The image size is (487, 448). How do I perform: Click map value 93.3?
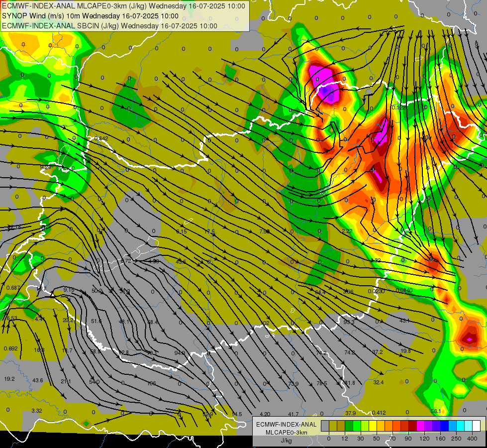point(349,322)
